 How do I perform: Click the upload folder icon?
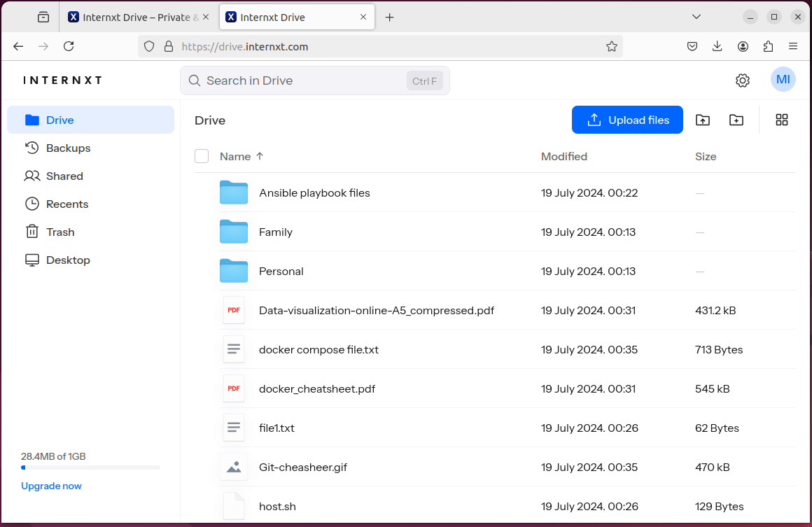tap(702, 120)
